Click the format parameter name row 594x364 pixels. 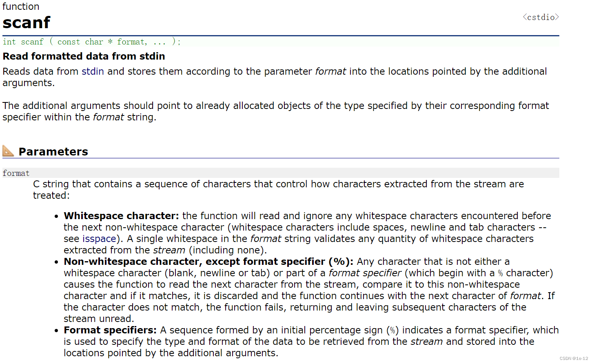click(x=16, y=173)
